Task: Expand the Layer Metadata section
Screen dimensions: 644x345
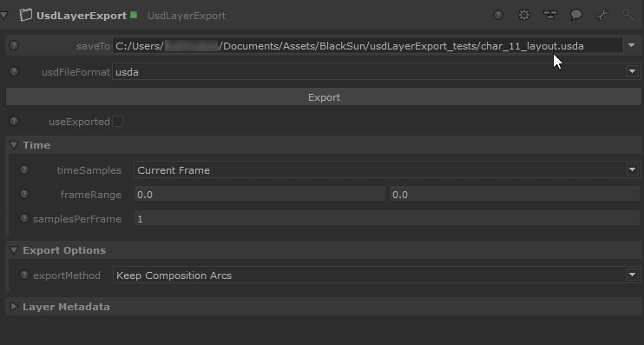Action: click(x=14, y=307)
